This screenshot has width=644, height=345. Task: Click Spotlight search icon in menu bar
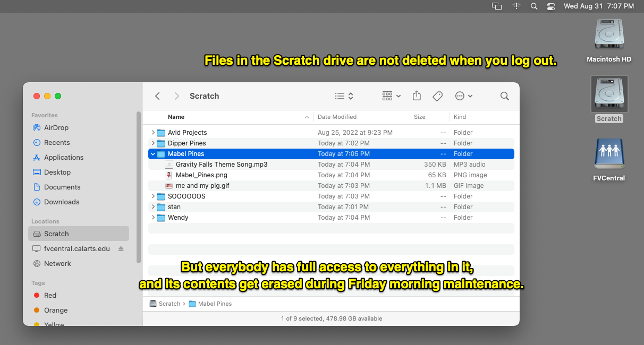(534, 6)
